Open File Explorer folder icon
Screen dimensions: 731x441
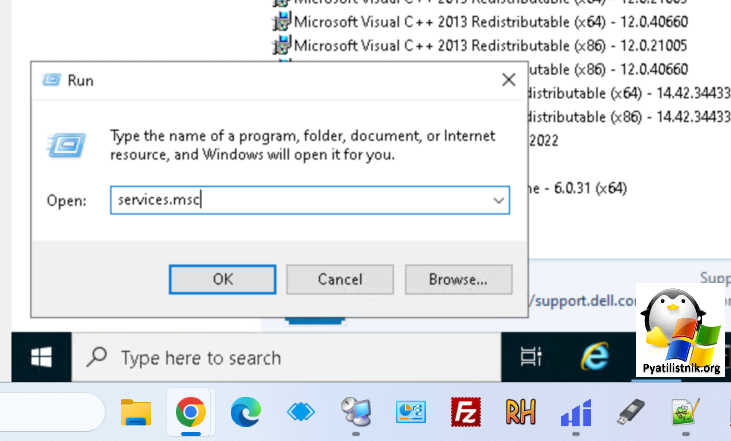tap(136, 412)
